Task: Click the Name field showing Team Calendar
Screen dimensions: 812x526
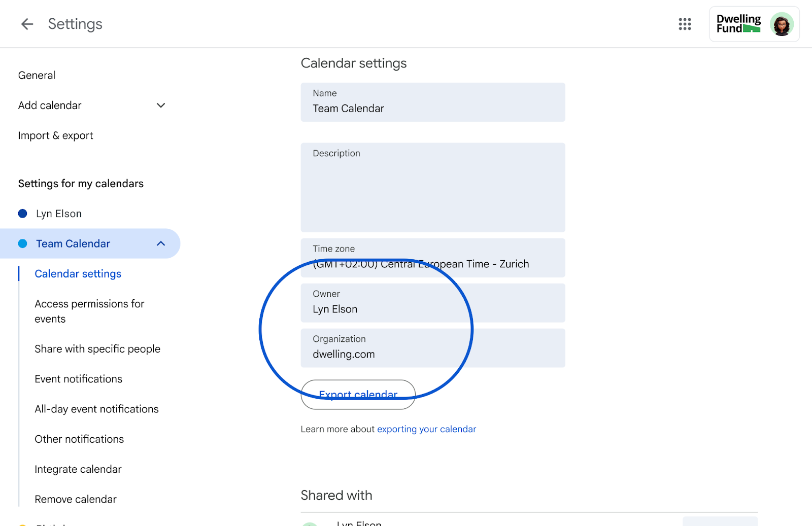Action: click(x=432, y=102)
